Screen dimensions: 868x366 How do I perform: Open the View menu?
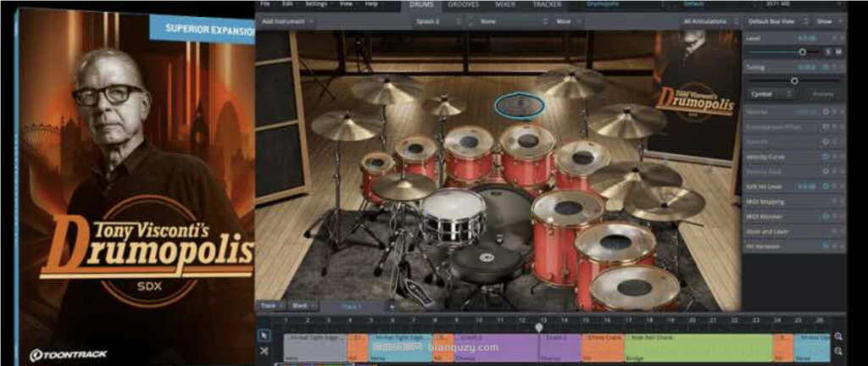pyautogui.click(x=347, y=4)
